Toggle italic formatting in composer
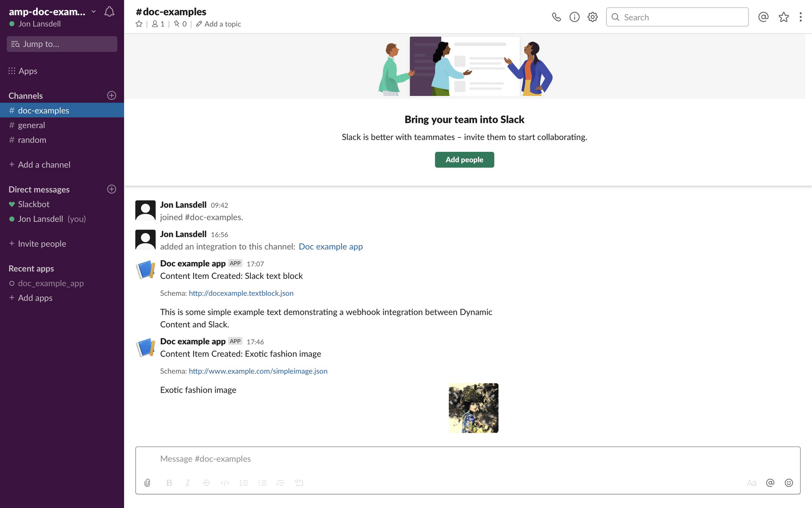 tap(187, 483)
